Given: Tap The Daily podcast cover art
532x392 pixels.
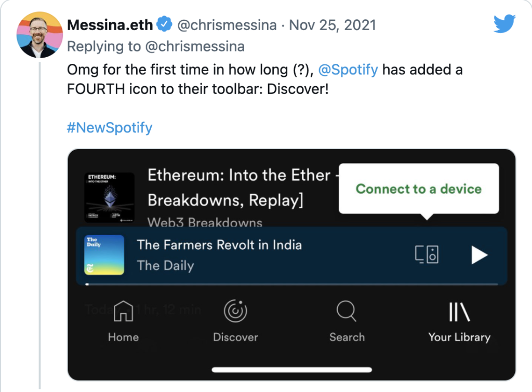Looking at the screenshot, I should pyautogui.click(x=104, y=255).
